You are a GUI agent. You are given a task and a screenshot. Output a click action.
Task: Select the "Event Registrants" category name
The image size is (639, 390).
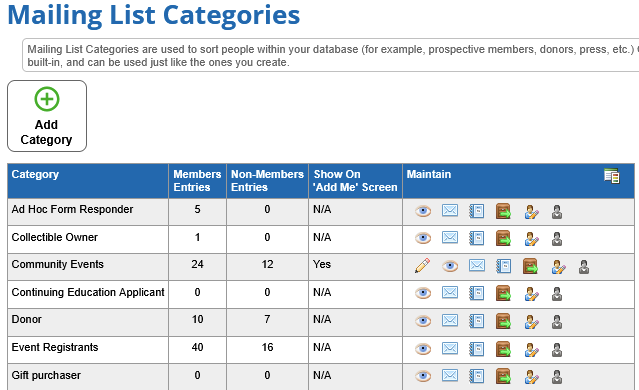tap(55, 347)
